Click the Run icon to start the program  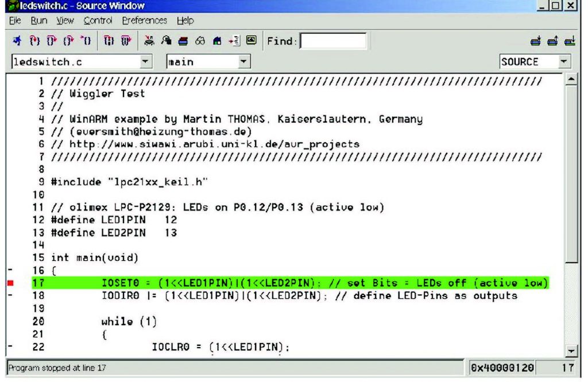click(16, 39)
